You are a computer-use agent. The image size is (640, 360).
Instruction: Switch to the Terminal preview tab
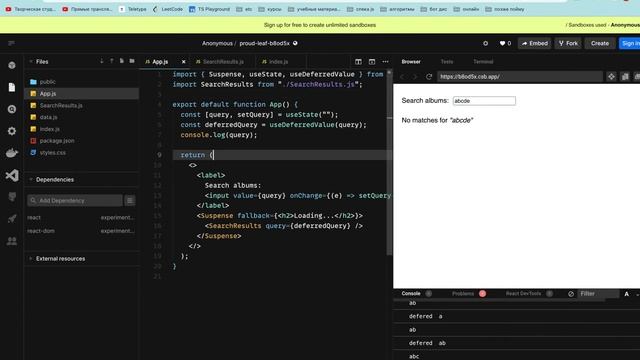click(x=483, y=62)
